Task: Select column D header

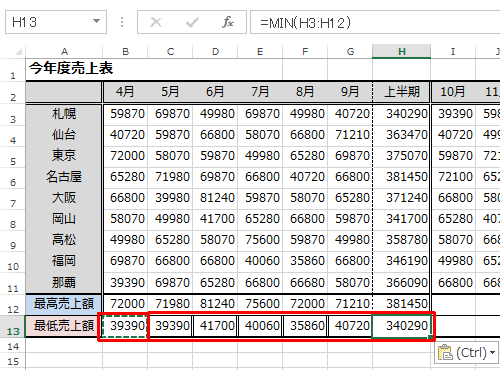Action: 215,52
